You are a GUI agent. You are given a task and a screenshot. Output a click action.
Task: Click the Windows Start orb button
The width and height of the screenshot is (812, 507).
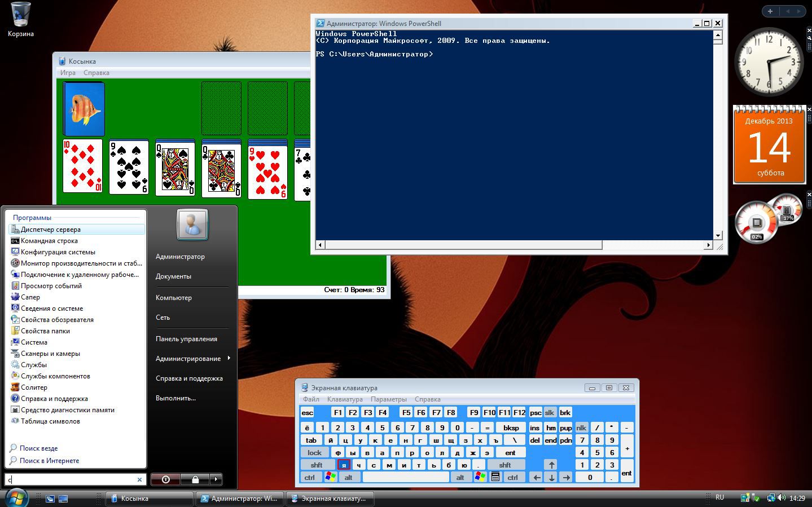click(16, 498)
